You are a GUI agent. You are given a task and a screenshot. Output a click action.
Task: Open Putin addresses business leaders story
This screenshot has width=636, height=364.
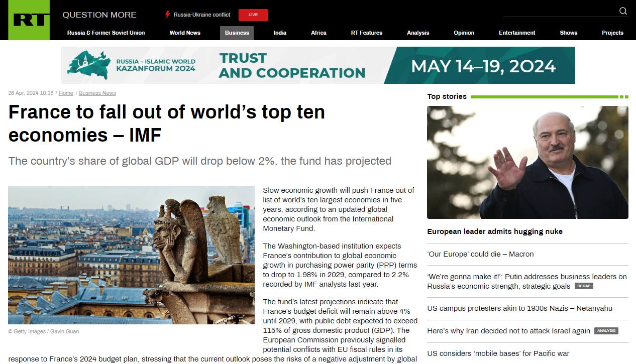click(x=527, y=281)
